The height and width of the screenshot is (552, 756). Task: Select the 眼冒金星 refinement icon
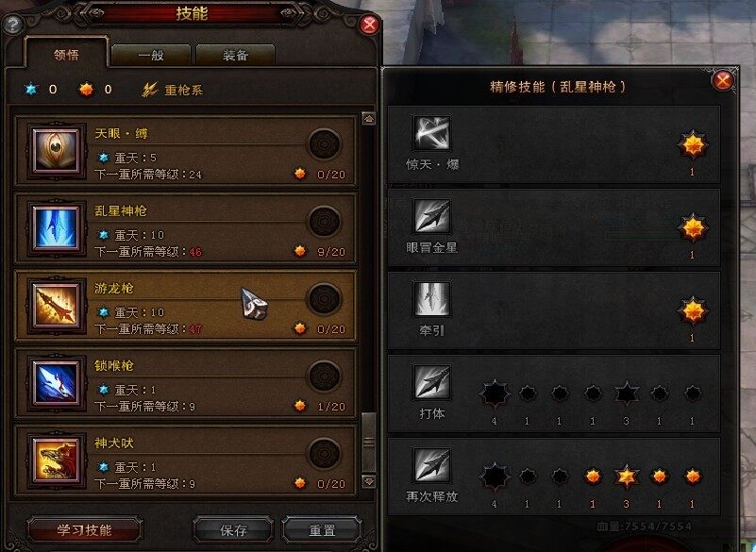point(432,215)
